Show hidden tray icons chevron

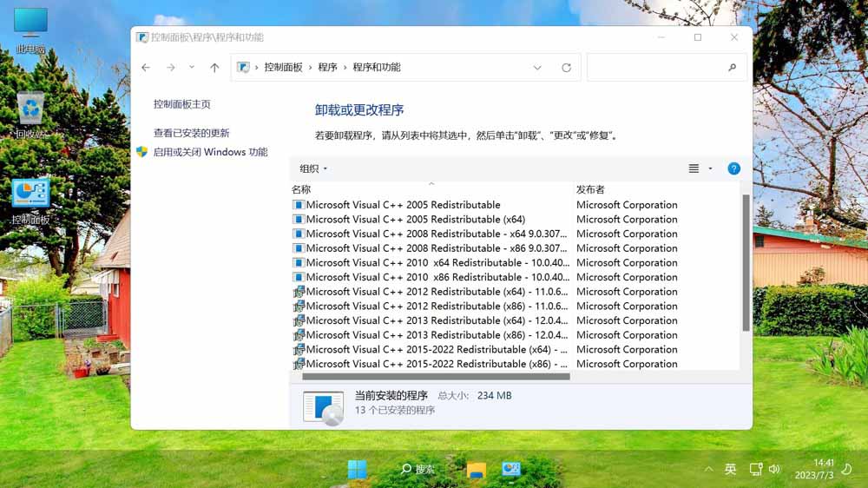coord(708,469)
